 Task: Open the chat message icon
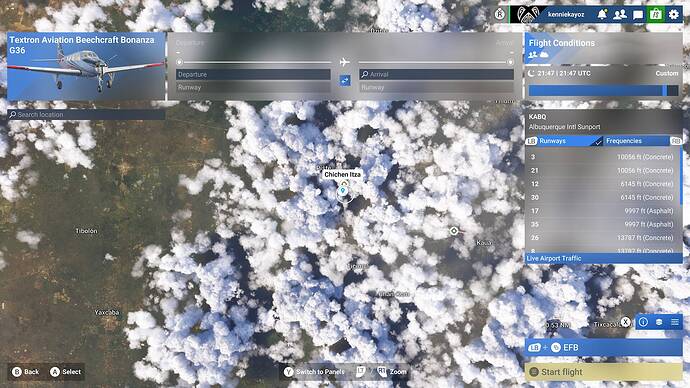coord(638,15)
